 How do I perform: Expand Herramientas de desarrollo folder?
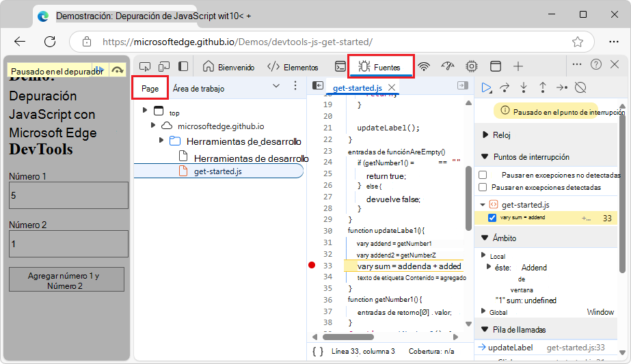[x=161, y=141]
